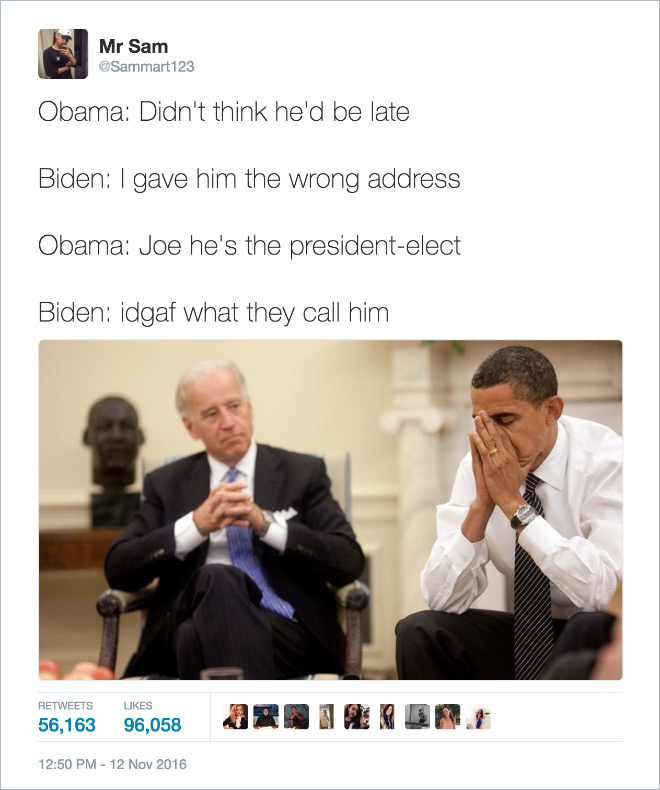This screenshot has height=790, width=660.
Task: Click the line "idgaf what they call him"
Action: tap(254, 313)
